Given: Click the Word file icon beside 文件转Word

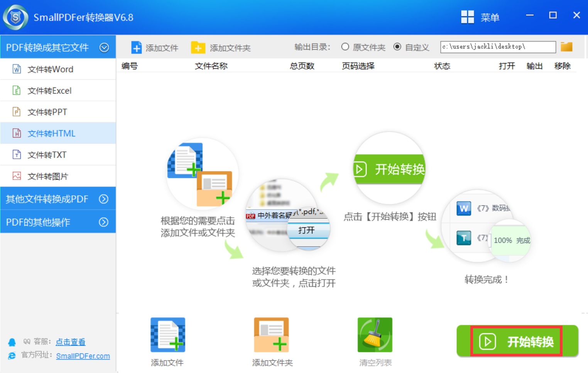Looking at the screenshot, I should coord(17,69).
